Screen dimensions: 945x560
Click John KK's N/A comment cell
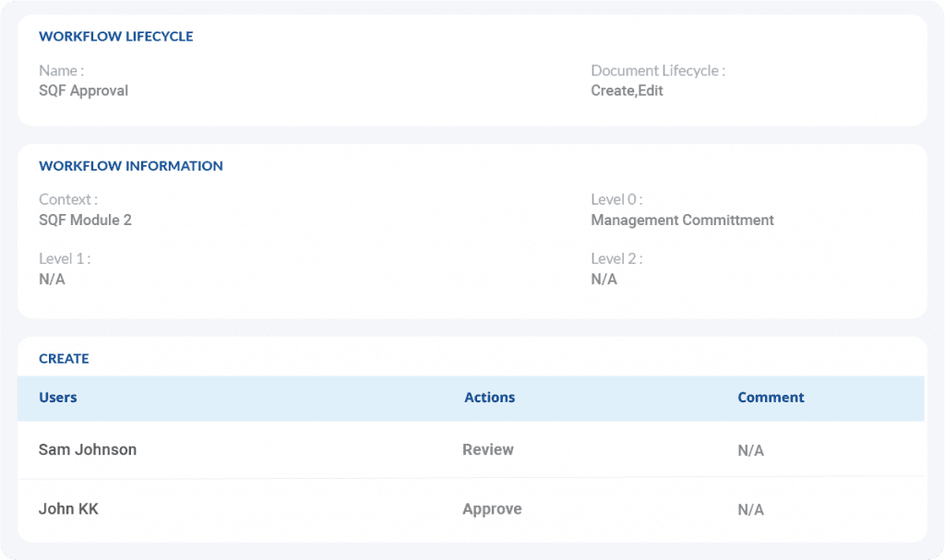tap(750, 510)
